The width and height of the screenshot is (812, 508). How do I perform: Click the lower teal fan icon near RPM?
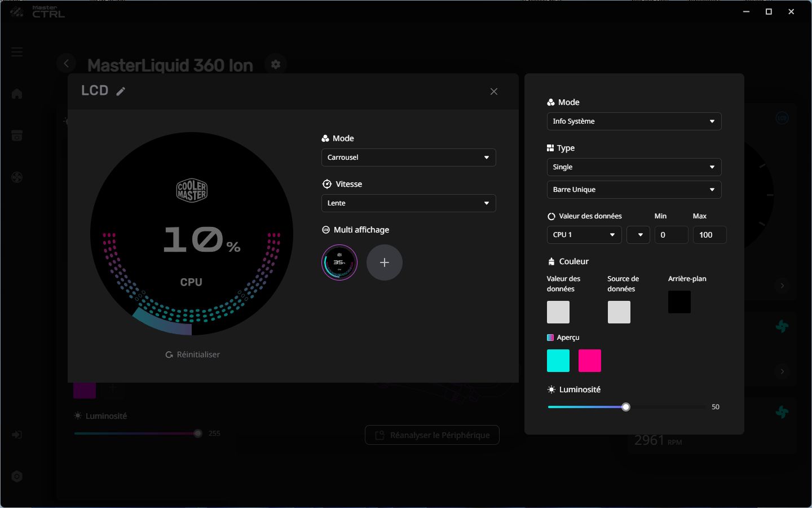pos(782,412)
